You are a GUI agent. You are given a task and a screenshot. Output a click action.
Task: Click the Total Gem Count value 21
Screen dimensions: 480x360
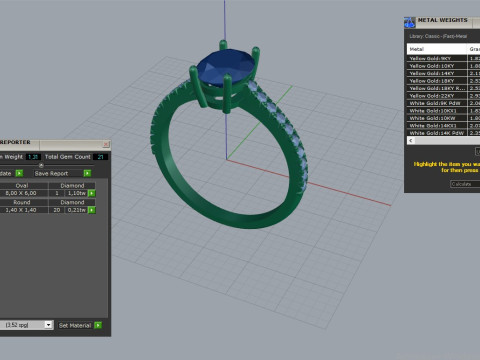(x=100, y=157)
